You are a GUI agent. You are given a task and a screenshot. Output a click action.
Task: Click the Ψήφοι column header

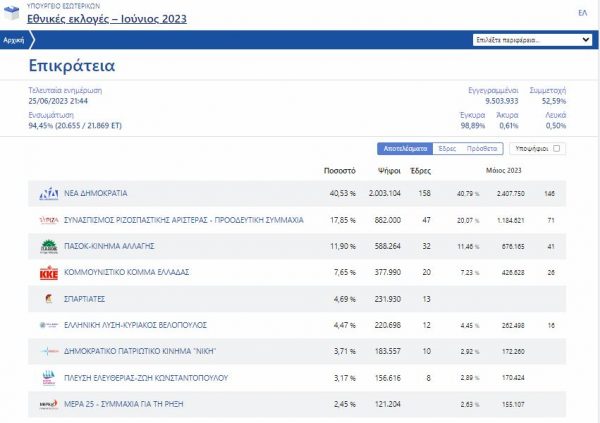pos(389,171)
